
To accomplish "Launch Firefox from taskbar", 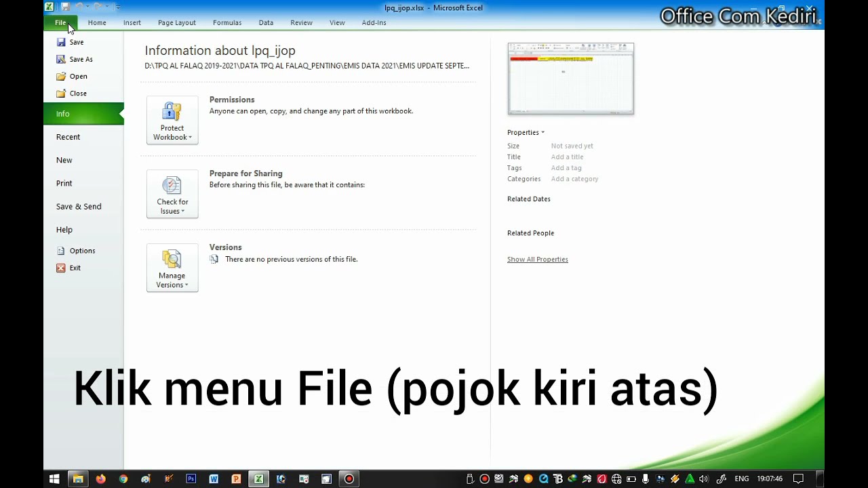I will 100,479.
